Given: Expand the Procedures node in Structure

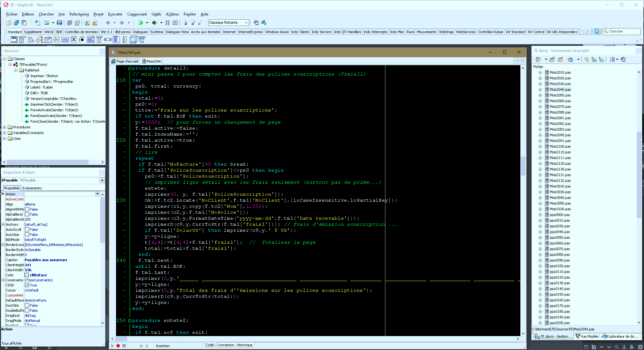Looking at the screenshot, I should pyautogui.click(x=4, y=127).
